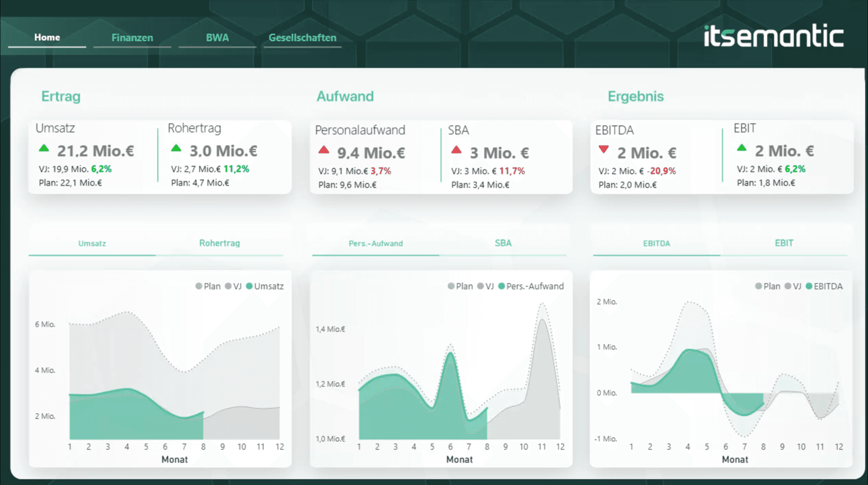Click green EBITDA legend dot
The image size is (868, 485).
point(809,286)
